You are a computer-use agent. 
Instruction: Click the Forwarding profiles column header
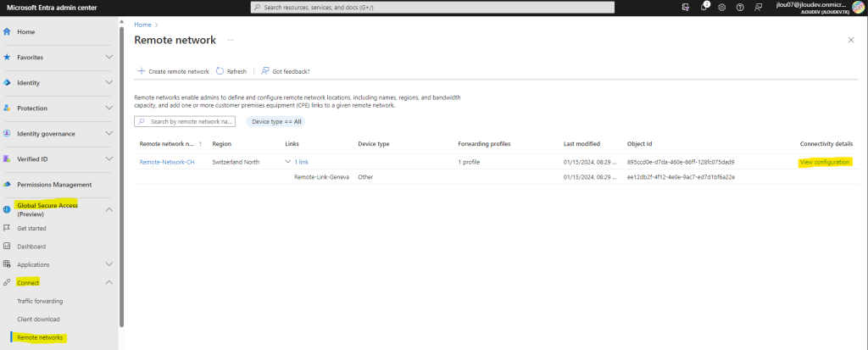[484, 144]
